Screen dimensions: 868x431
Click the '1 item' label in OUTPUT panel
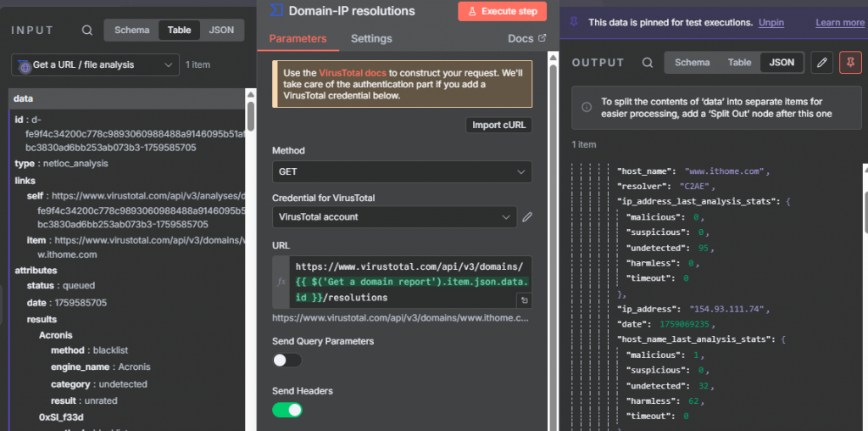point(584,144)
